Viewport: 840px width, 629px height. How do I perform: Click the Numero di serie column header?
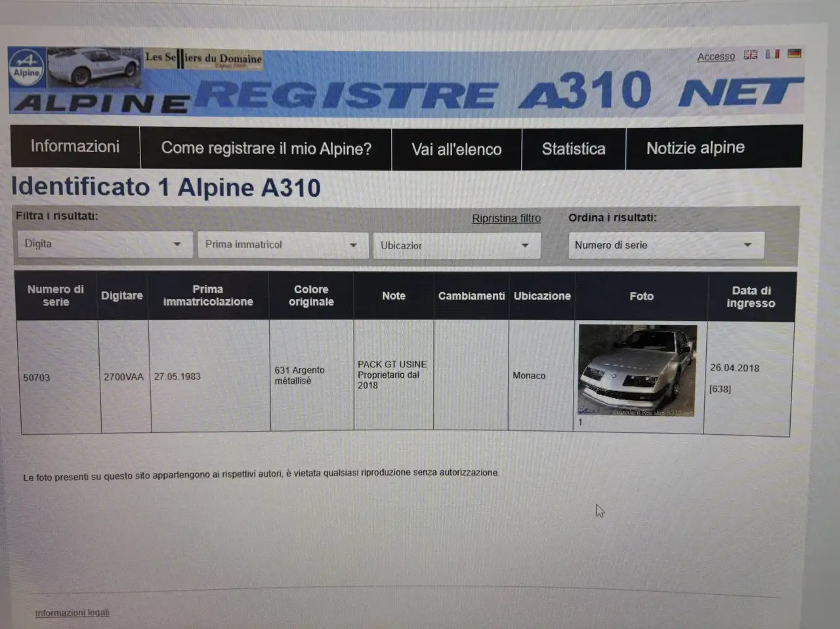(x=56, y=296)
